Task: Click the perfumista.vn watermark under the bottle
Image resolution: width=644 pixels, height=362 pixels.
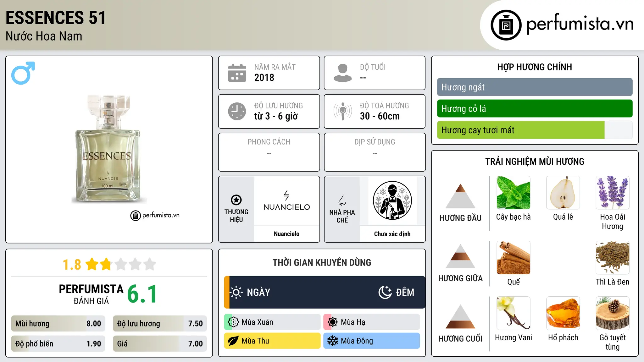Action: (x=155, y=216)
